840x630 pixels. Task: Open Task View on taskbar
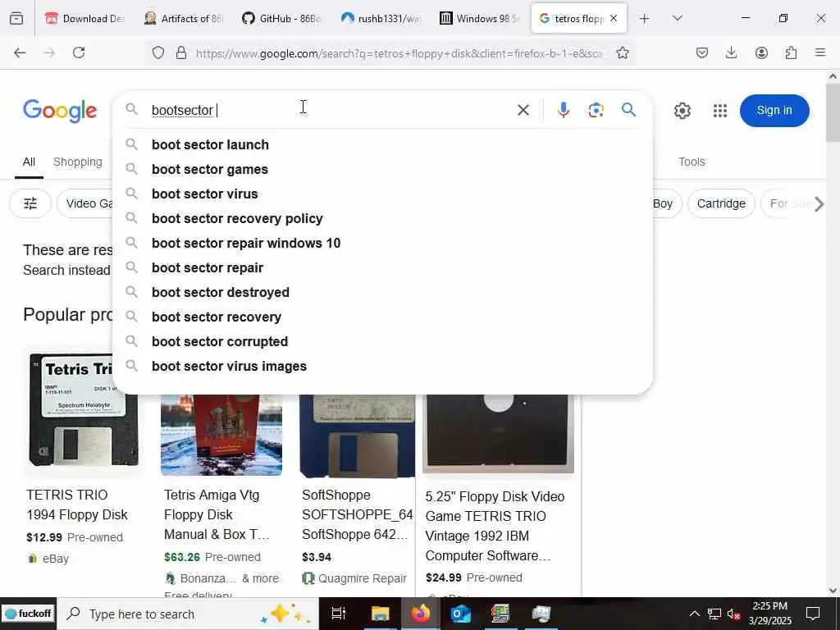(x=339, y=614)
